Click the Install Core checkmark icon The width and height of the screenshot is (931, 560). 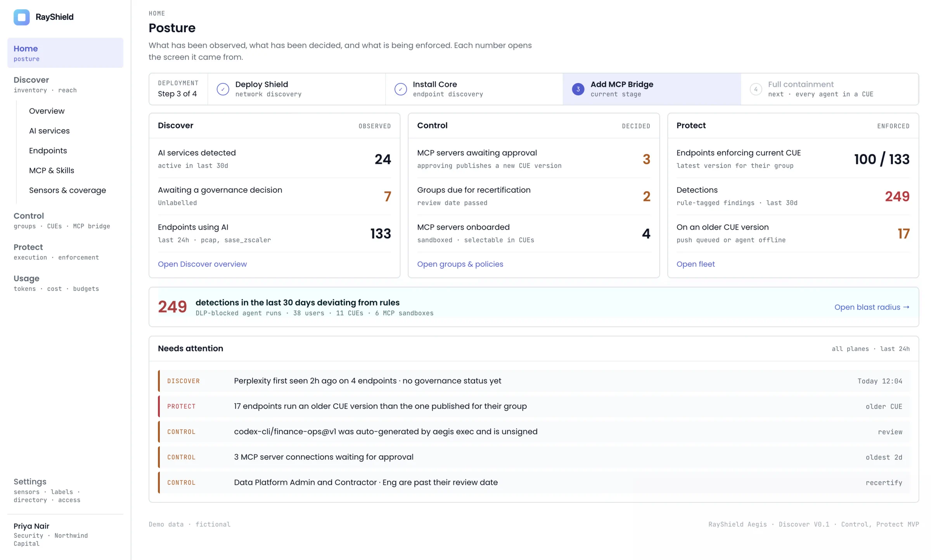[x=400, y=89]
